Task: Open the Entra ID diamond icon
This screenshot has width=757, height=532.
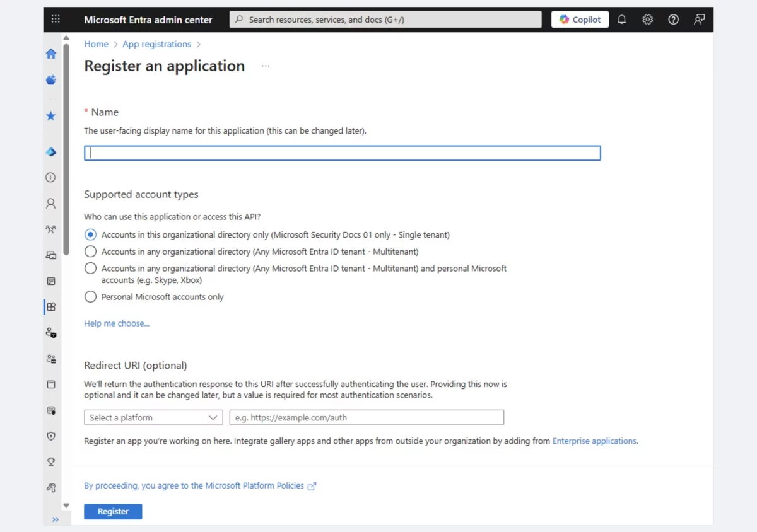Action: [x=51, y=152]
